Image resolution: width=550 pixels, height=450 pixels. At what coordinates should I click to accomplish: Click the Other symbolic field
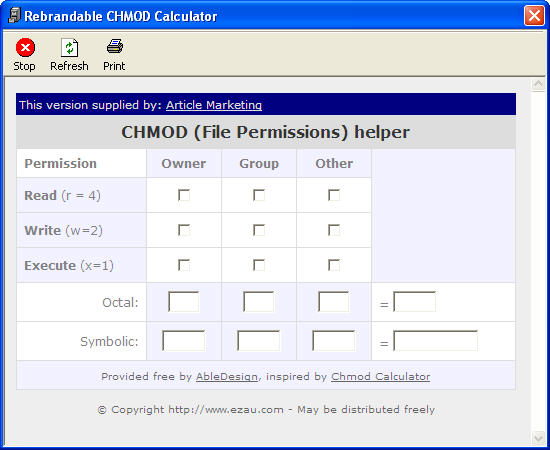tap(334, 341)
